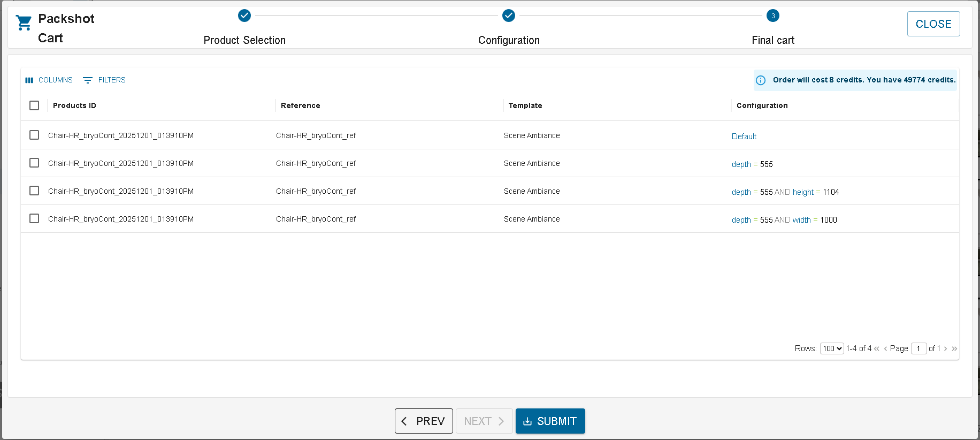Check the row with Default configuration
The width and height of the screenshot is (980, 440).
(34, 135)
